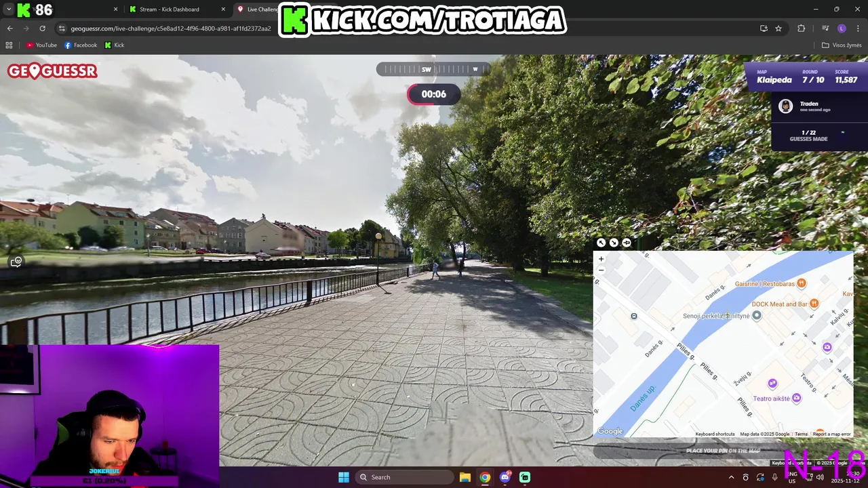Shrink the guess map with the down-right arrow

[614, 243]
